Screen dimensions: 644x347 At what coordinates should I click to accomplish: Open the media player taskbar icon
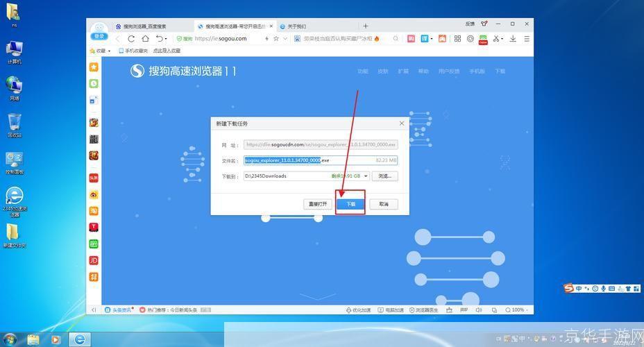[x=56, y=339]
